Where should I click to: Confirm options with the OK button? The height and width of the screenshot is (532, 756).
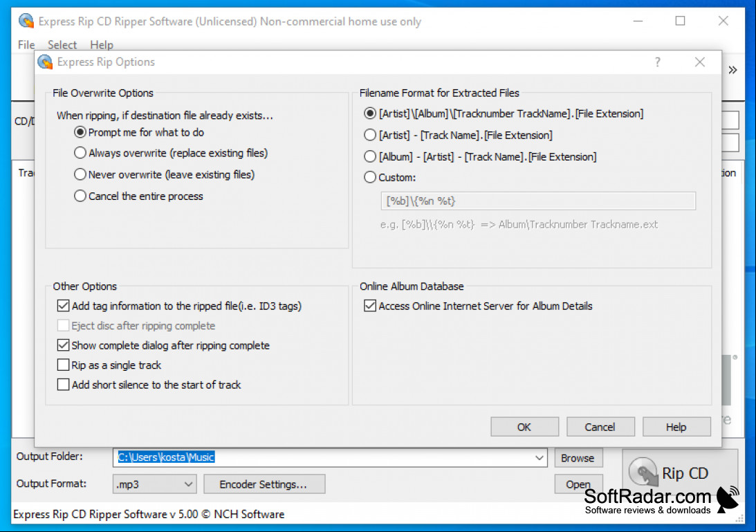point(524,427)
